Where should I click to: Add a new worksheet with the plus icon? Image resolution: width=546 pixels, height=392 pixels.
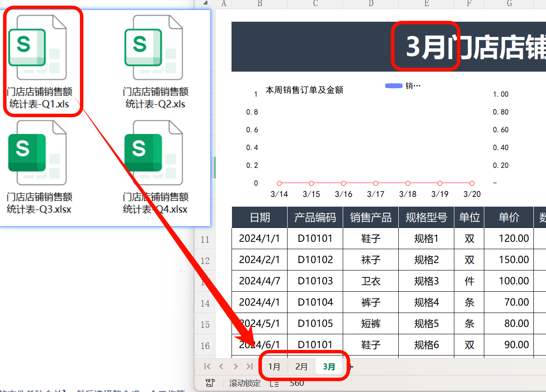coord(351,366)
